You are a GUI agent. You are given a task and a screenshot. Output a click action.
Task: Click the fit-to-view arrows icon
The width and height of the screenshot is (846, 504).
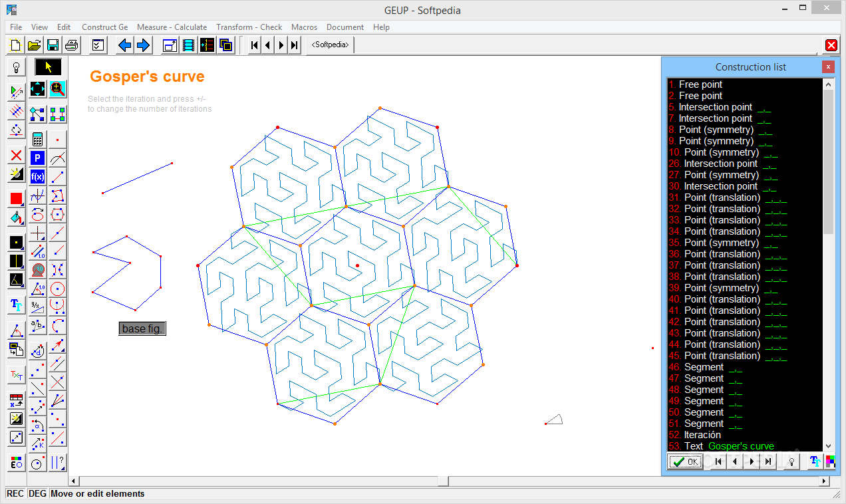click(x=38, y=89)
